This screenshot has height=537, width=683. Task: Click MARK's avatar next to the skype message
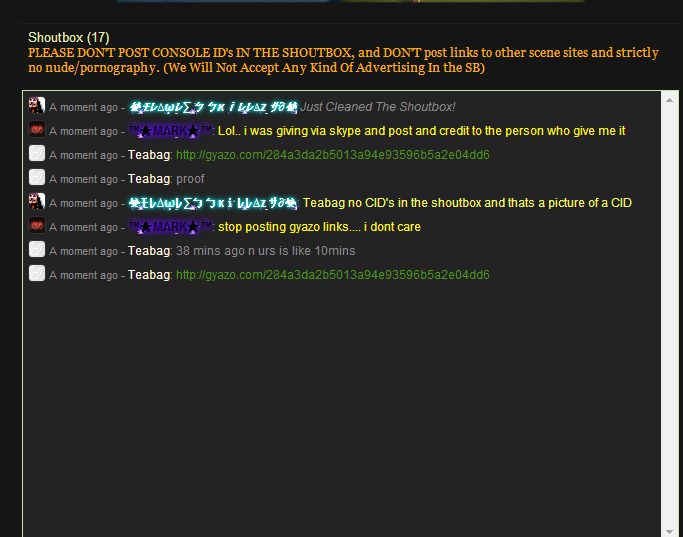(37, 129)
